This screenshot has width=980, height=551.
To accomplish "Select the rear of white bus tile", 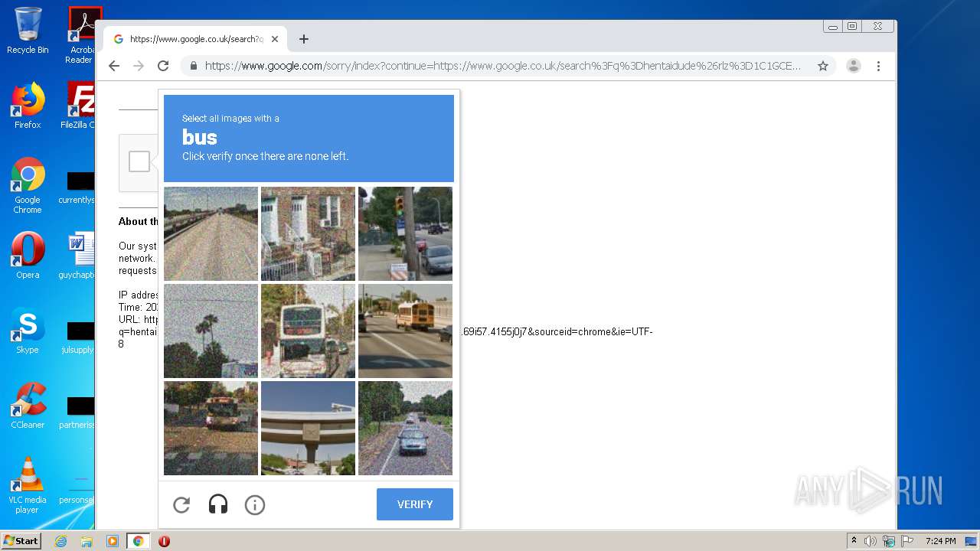I will pos(308,331).
